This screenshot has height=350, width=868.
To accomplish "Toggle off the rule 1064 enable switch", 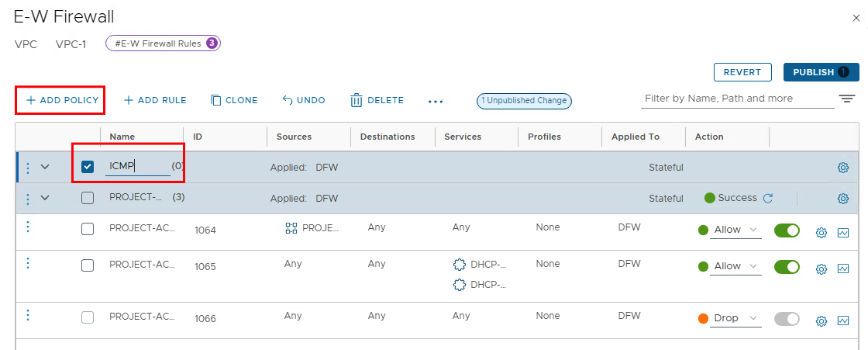I will (787, 230).
